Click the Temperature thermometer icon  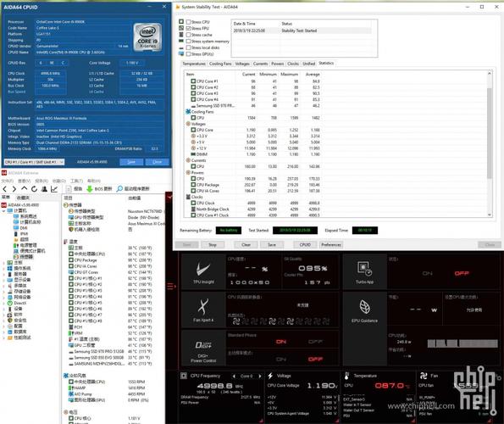(x=346, y=376)
